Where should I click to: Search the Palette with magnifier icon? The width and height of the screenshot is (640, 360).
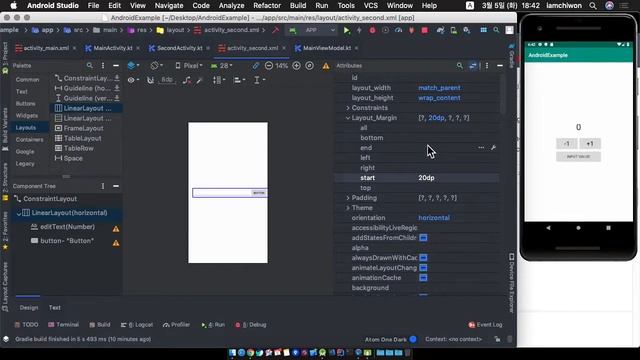pyautogui.click(x=89, y=66)
